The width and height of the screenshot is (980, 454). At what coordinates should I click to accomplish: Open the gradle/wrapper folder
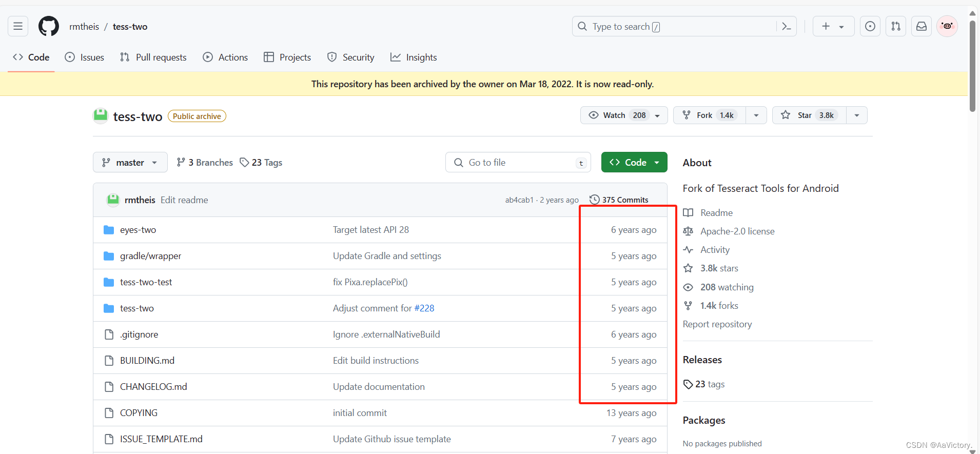[x=150, y=256]
